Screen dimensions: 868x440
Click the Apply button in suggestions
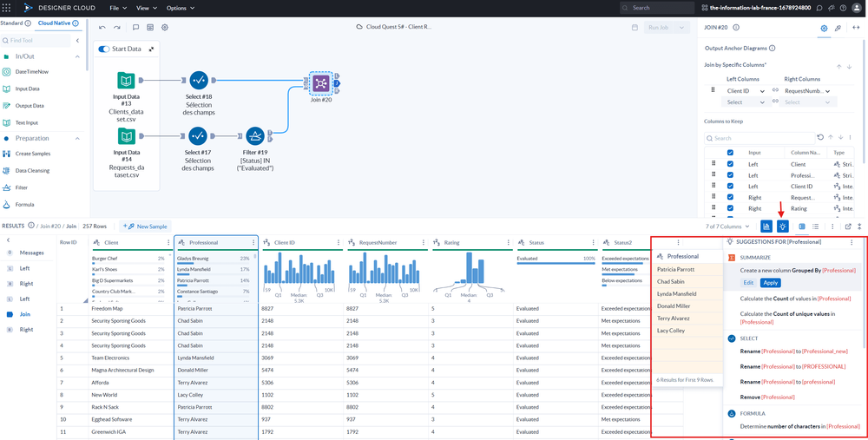coord(770,283)
